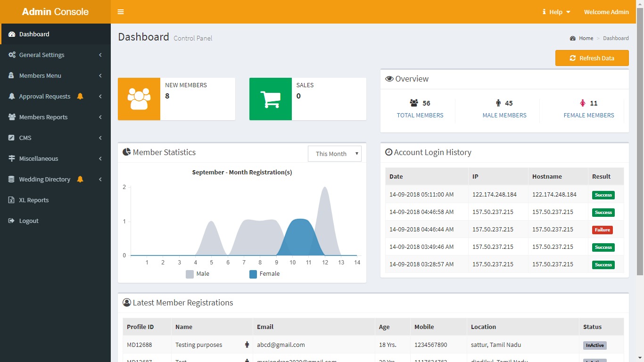Select Dashboard in the sidebar
Viewport: 644px width, 362px height.
click(x=34, y=34)
